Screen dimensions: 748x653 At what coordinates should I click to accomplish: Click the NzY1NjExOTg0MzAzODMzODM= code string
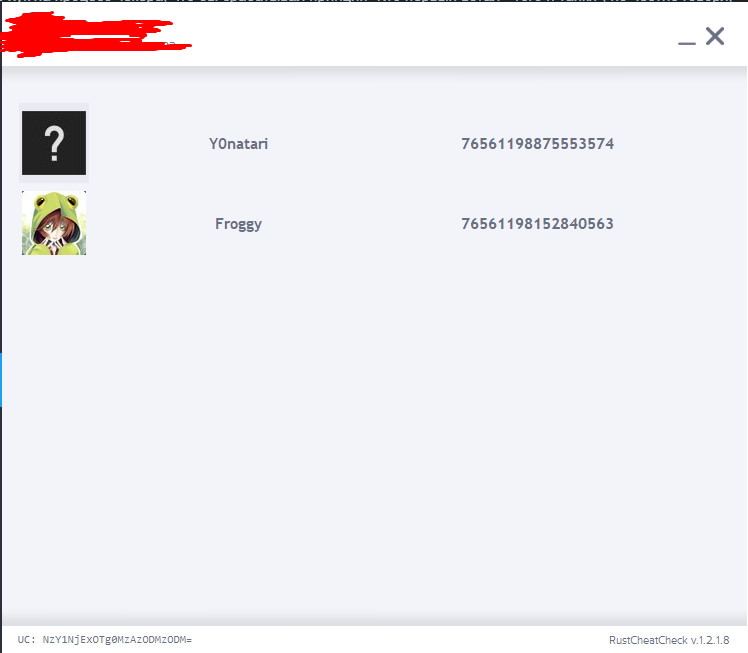(x=117, y=640)
